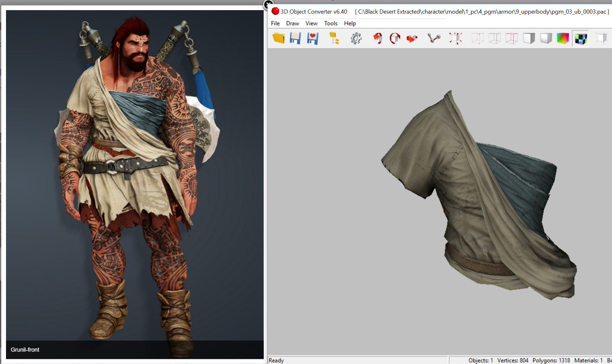Switch to smooth shaded cube mode
The width and height of the screenshot is (612, 364).
click(x=546, y=38)
